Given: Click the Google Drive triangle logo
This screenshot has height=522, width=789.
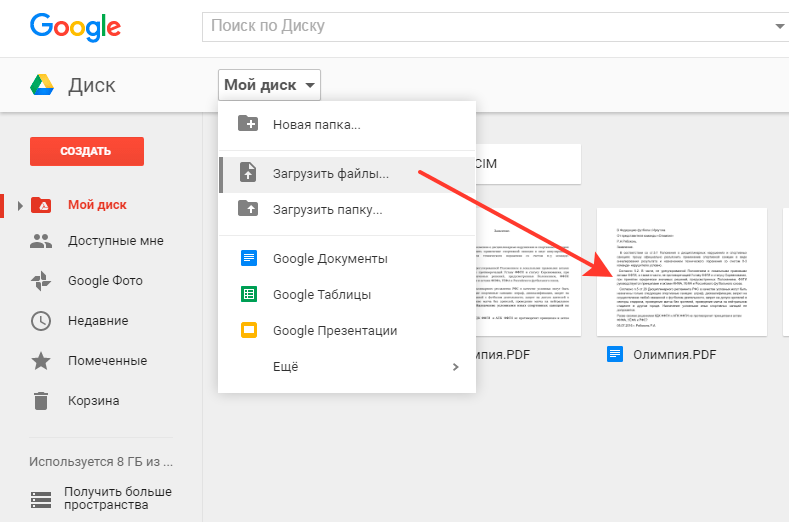Looking at the screenshot, I should [x=42, y=85].
